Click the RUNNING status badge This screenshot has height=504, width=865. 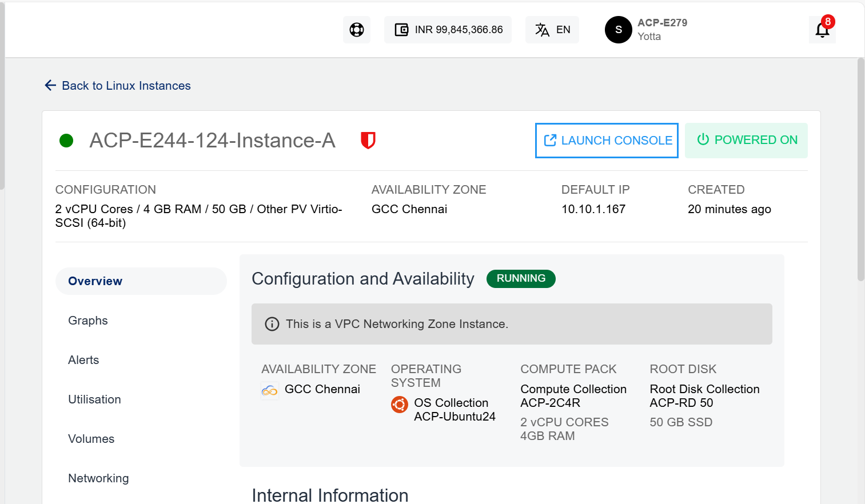point(521,279)
